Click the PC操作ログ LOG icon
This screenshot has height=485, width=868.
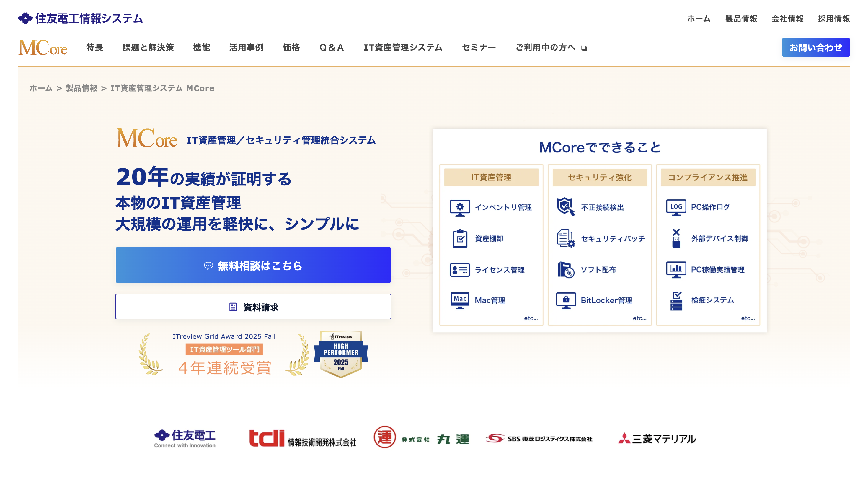pos(677,208)
